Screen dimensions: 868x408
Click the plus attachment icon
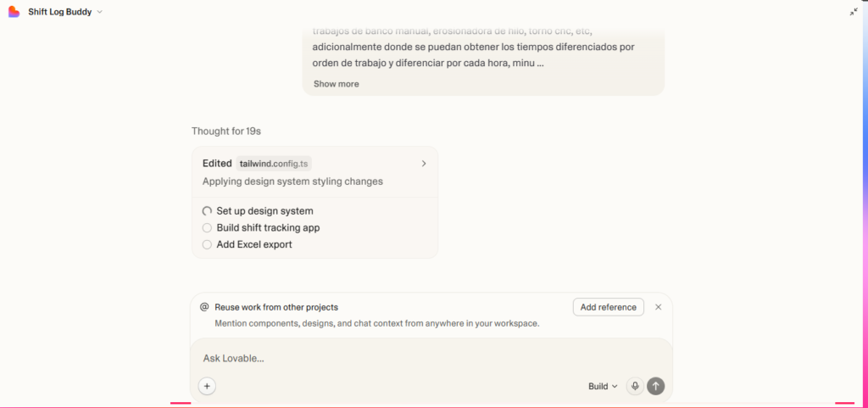coord(207,386)
